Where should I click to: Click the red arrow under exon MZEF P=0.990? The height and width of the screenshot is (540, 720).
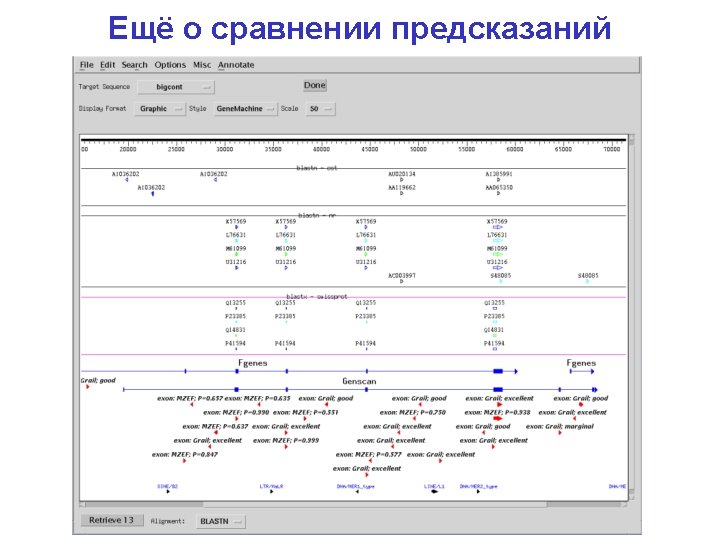click(x=236, y=419)
